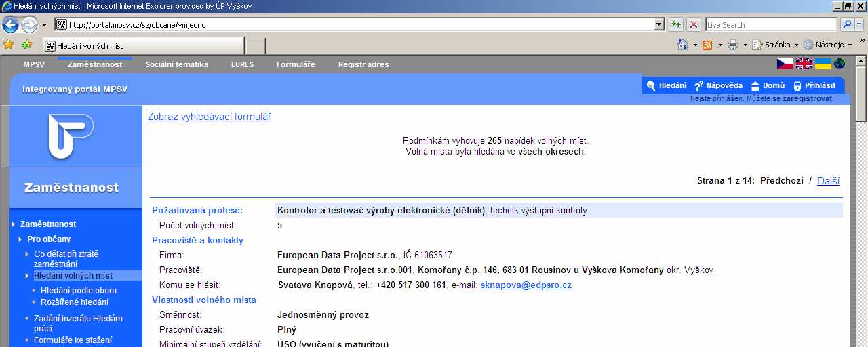This screenshot has height=347, width=868.
Task: Expand the RSS feeds dropdown arrow
Action: coord(719,45)
